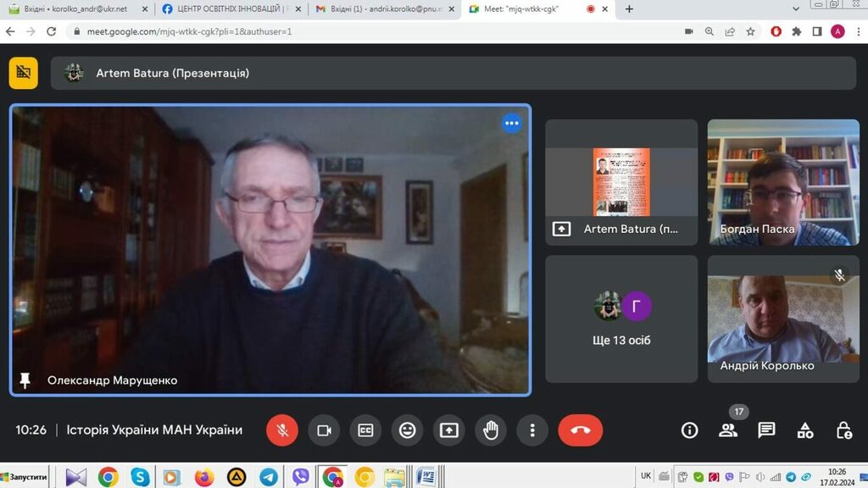The width and height of the screenshot is (868, 488).
Task: Turn on closed captions
Action: 365,430
